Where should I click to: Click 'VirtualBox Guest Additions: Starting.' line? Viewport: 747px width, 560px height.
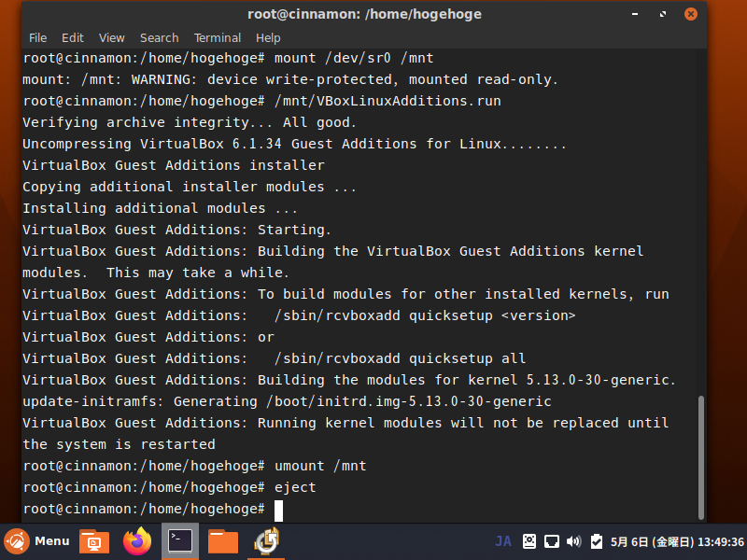point(176,230)
